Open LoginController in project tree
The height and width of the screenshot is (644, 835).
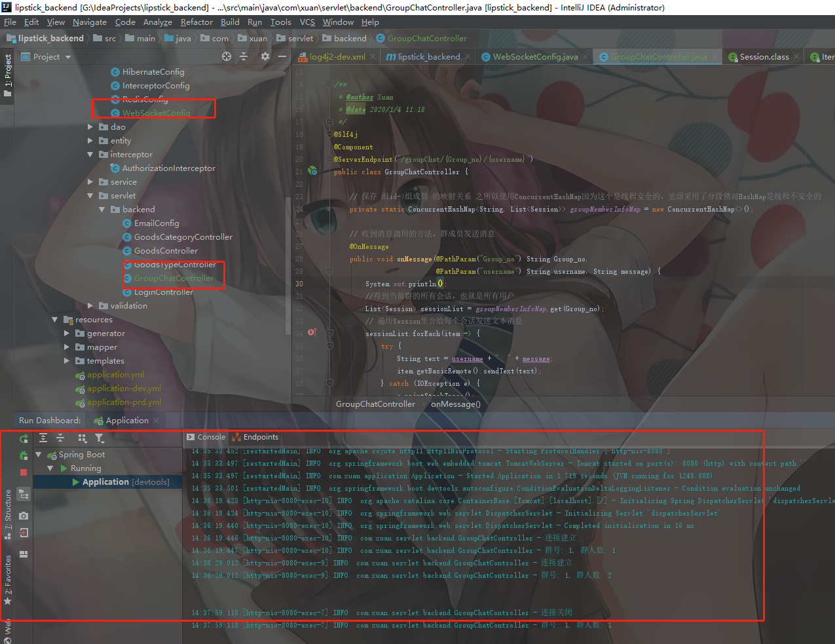click(164, 292)
